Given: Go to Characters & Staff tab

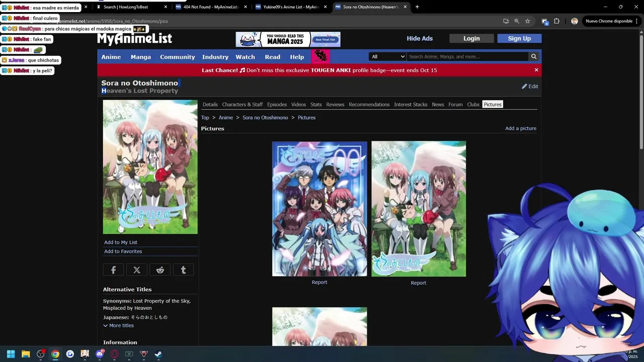Looking at the screenshot, I should [243, 105].
